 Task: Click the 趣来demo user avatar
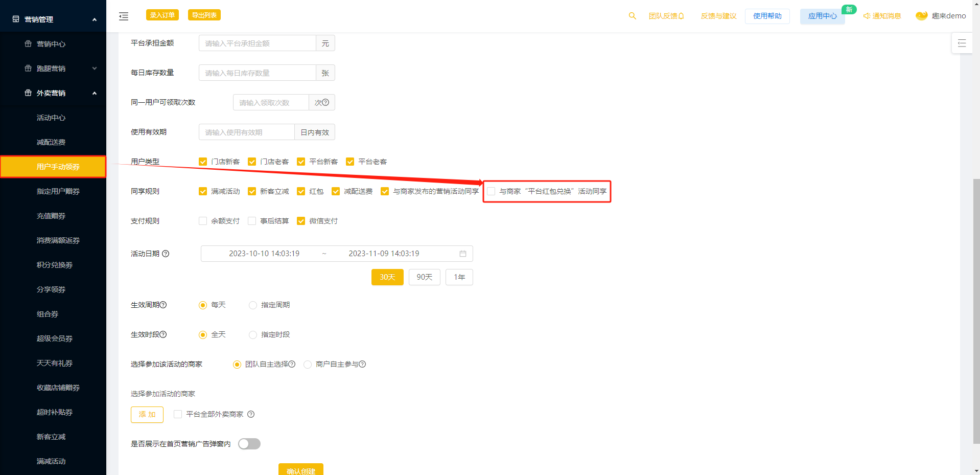click(921, 16)
